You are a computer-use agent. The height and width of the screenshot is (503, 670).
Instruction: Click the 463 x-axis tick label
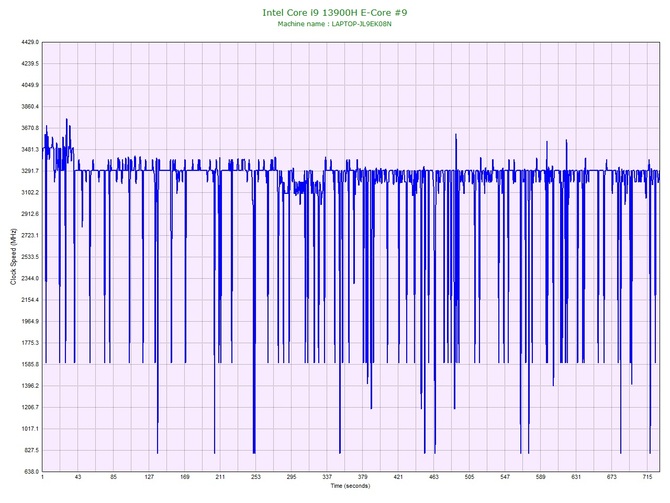pos(434,477)
